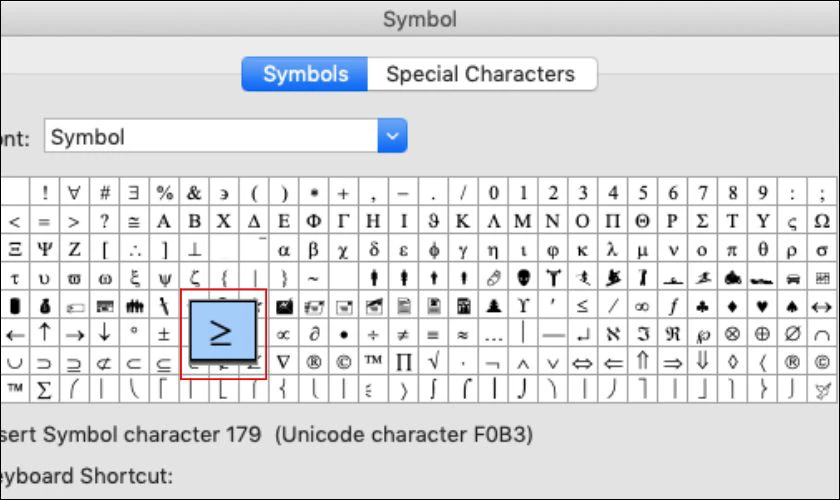Select the left-right double arrow symbol
This screenshot has width=840, height=500.
tap(582, 363)
